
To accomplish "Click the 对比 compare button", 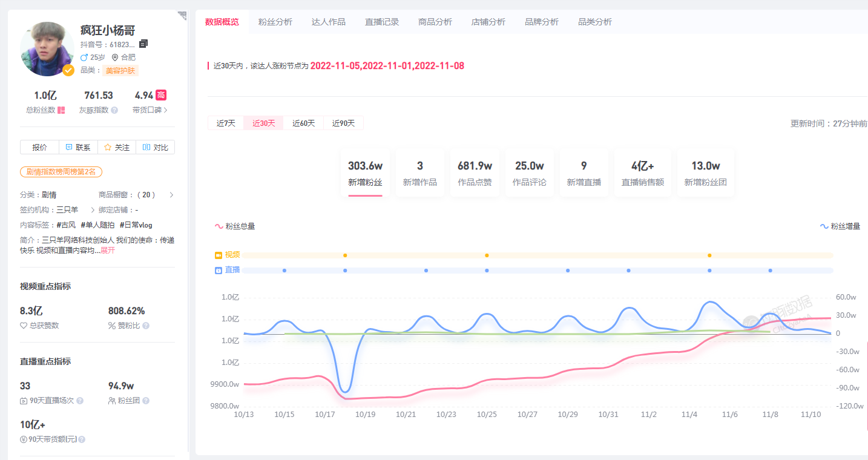I will pyautogui.click(x=155, y=147).
